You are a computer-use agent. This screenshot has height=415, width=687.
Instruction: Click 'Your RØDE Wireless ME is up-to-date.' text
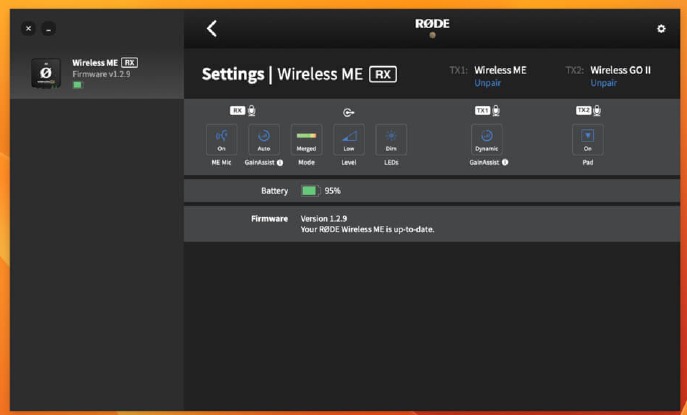[x=367, y=229]
